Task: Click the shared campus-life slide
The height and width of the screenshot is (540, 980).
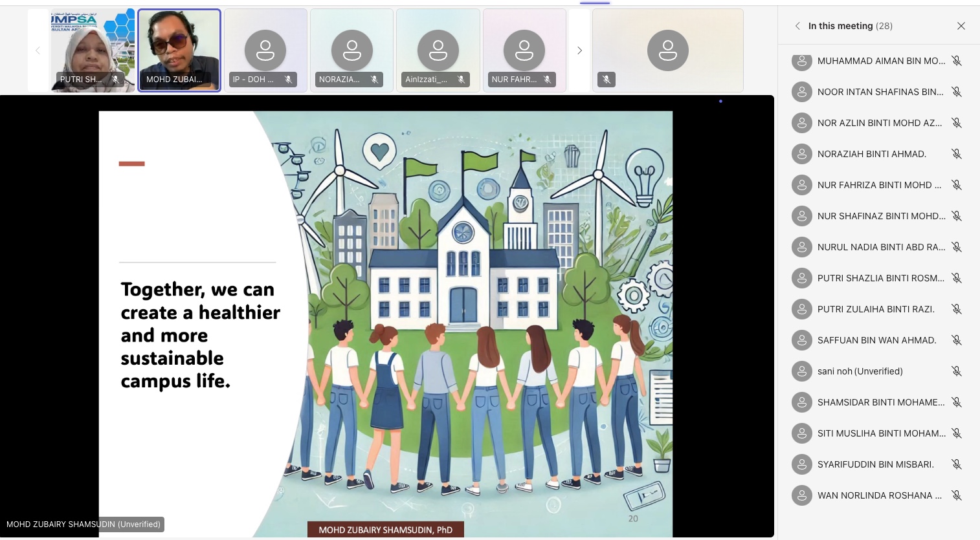Action: pyautogui.click(x=386, y=324)
